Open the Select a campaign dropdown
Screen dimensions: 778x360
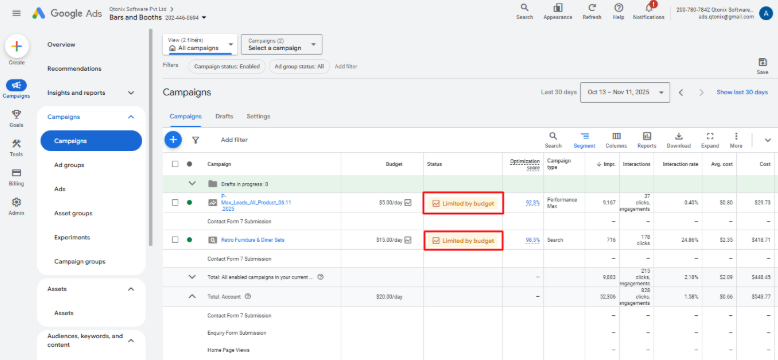[282, 44]
